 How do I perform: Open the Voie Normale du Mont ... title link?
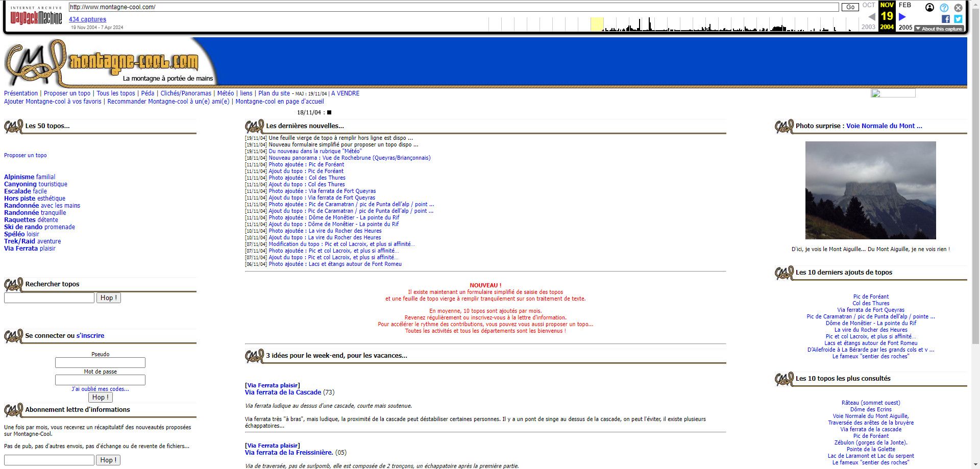point(884,126)
